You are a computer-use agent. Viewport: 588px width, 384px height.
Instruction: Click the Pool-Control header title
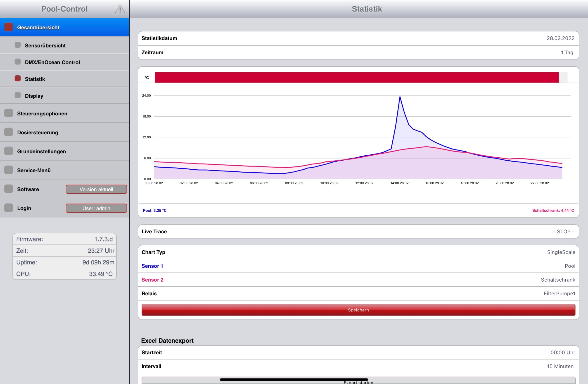[64, 9]
